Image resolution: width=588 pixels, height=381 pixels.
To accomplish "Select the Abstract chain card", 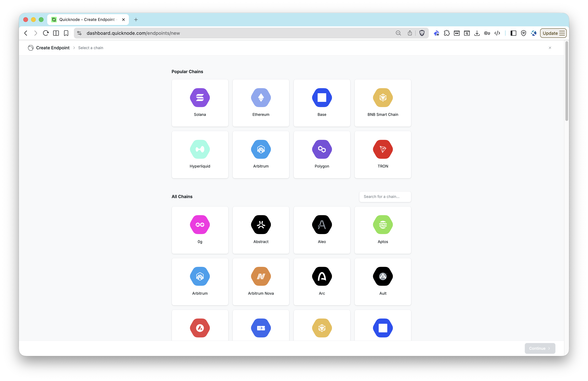I will (x=261, y=230).
